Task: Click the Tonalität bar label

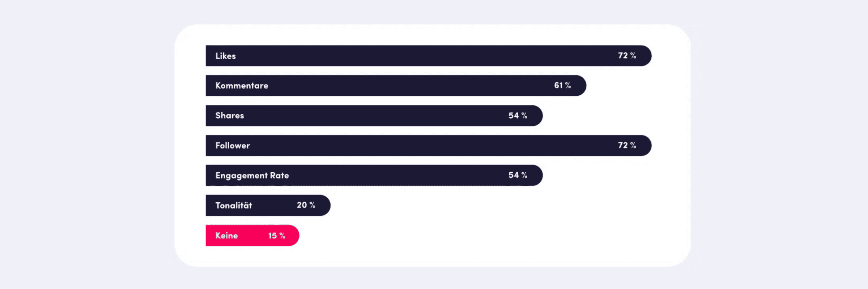Action: [234, 205]
